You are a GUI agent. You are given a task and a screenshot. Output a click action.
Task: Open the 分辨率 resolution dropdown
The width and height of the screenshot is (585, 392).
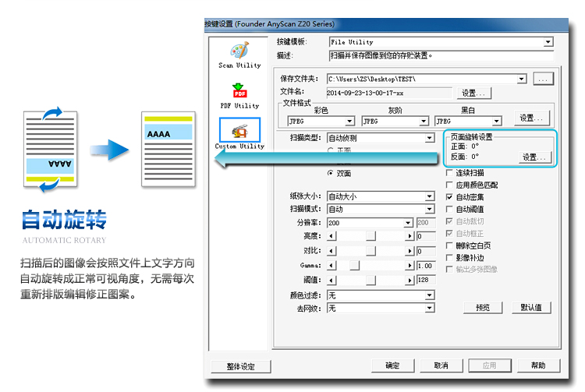click(x=409, y=223)
